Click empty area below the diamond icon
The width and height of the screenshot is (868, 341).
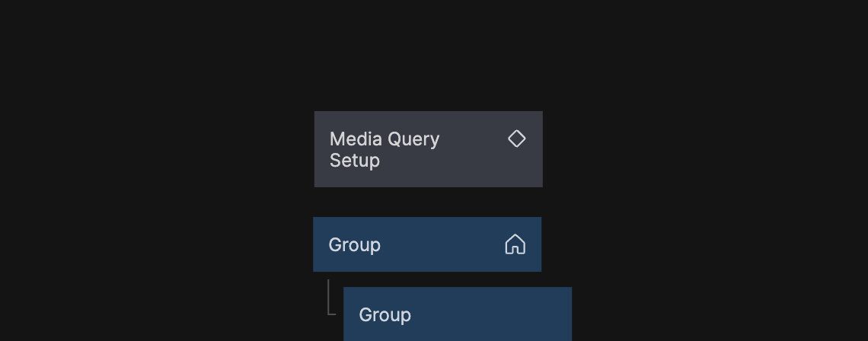[x=517, y=169]
